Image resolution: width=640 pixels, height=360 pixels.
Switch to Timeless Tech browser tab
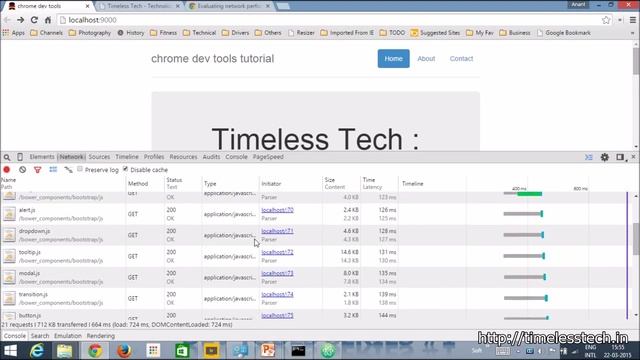click(x=139, y=6)
